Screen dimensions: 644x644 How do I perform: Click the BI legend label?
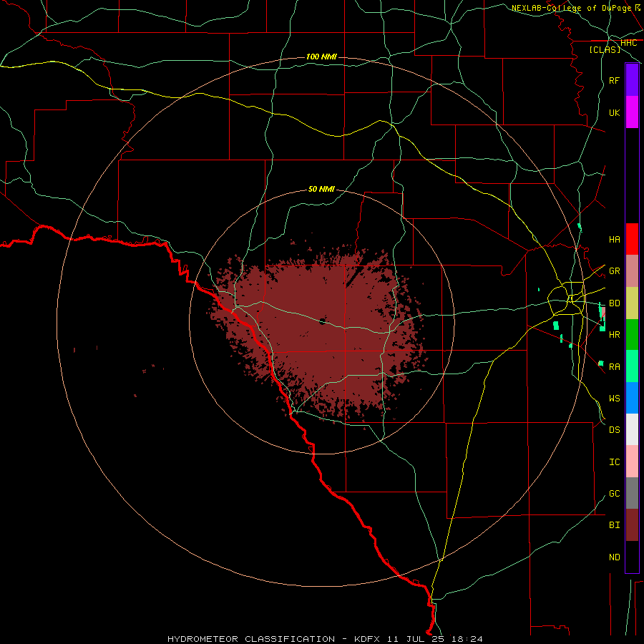(614, 525)
